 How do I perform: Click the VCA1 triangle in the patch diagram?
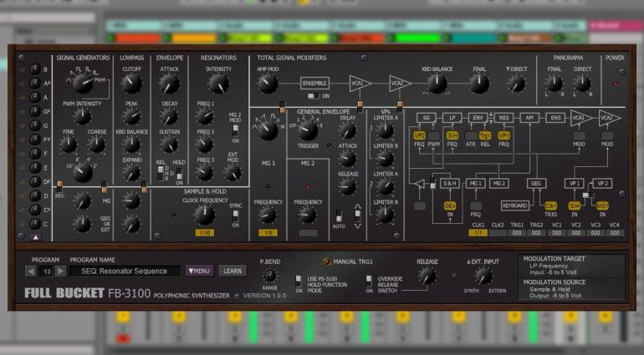coord(581,118)
